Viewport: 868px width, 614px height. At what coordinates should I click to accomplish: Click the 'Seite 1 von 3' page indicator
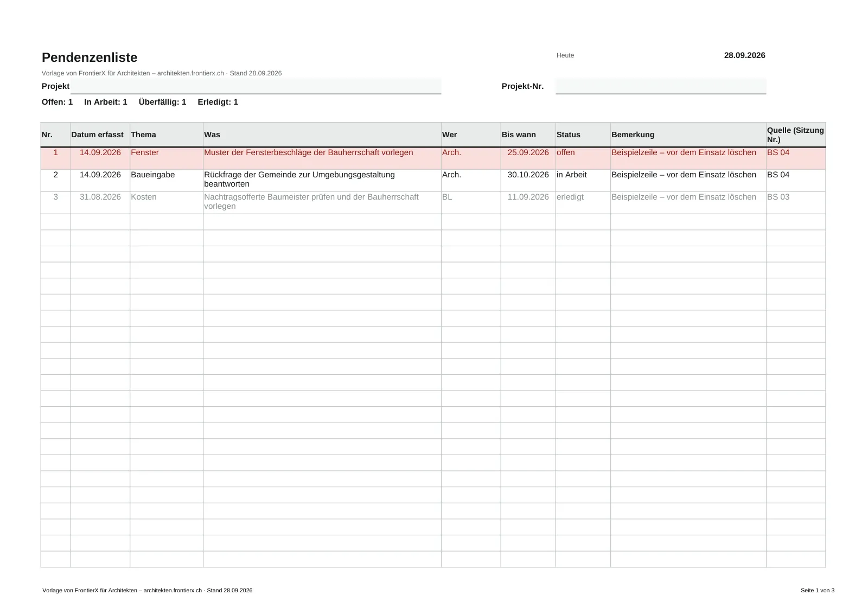(818, 591)
